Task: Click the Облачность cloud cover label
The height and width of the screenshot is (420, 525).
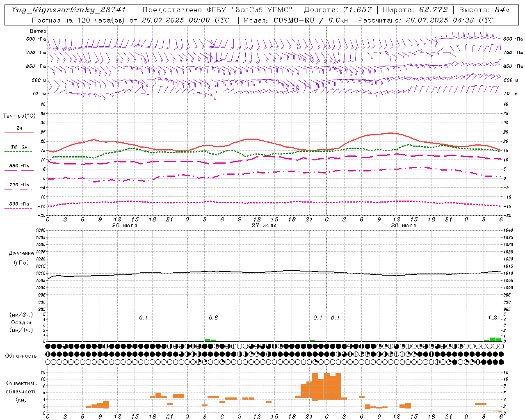Action: [x=21, y=356]
